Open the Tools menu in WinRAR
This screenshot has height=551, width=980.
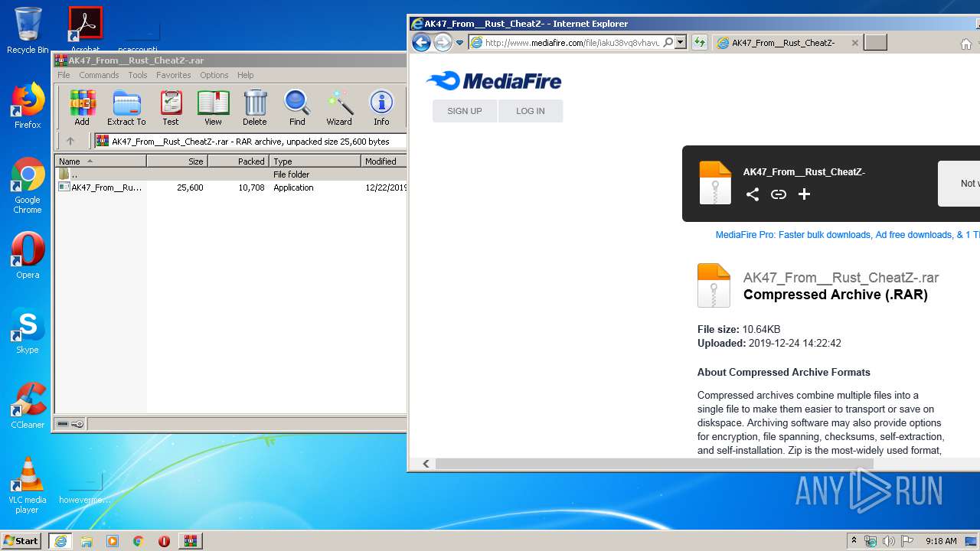point(138,75)
